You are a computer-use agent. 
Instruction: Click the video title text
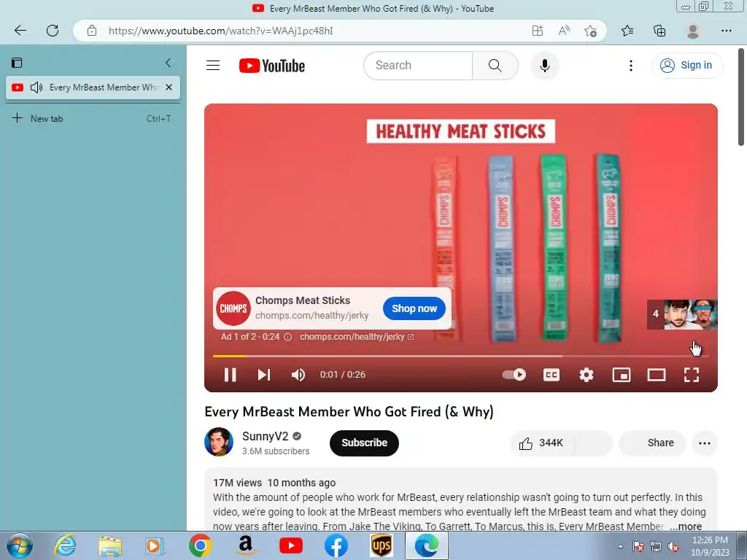[349, 411]
